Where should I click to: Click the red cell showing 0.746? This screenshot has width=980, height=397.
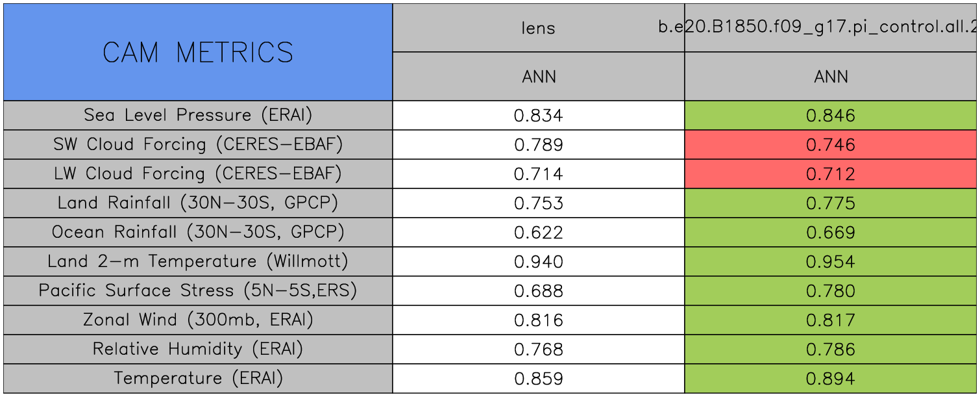(831, 145)
